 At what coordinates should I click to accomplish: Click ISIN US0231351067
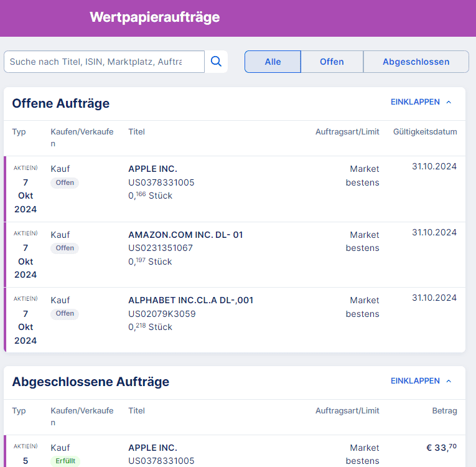pos(161,248)
